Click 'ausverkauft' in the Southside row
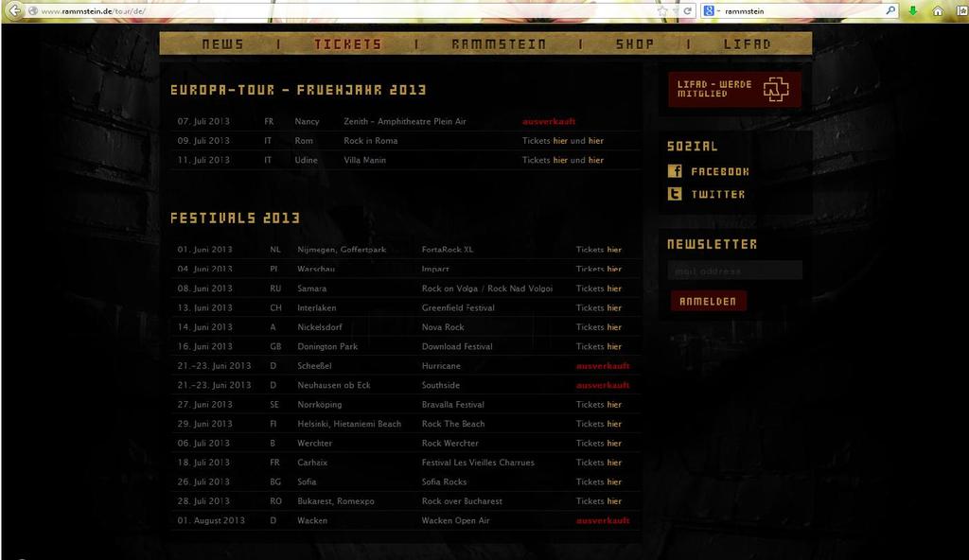Image resolution: width=969 pixels, height=560 pixels. 603,385
